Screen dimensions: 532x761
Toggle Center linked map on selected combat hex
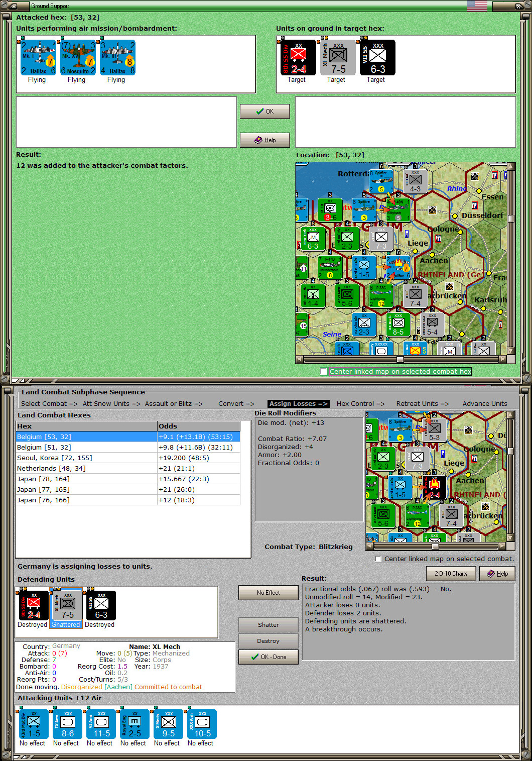(x=323, y=371)
